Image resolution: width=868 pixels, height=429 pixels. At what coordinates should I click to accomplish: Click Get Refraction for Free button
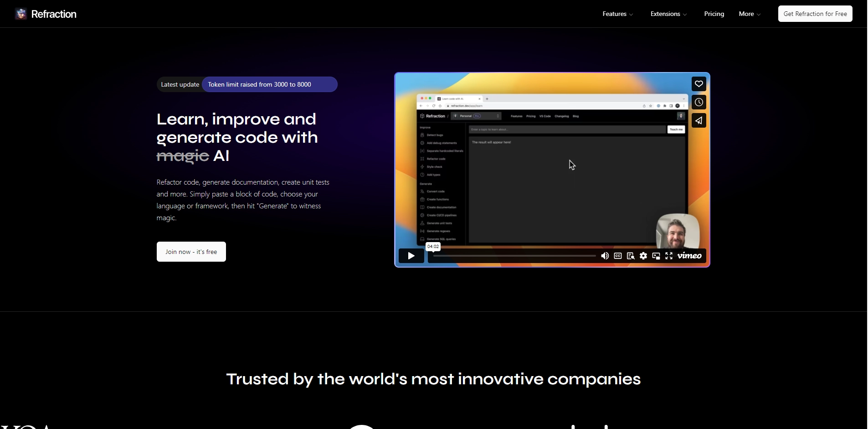click(x=815, y=14)
